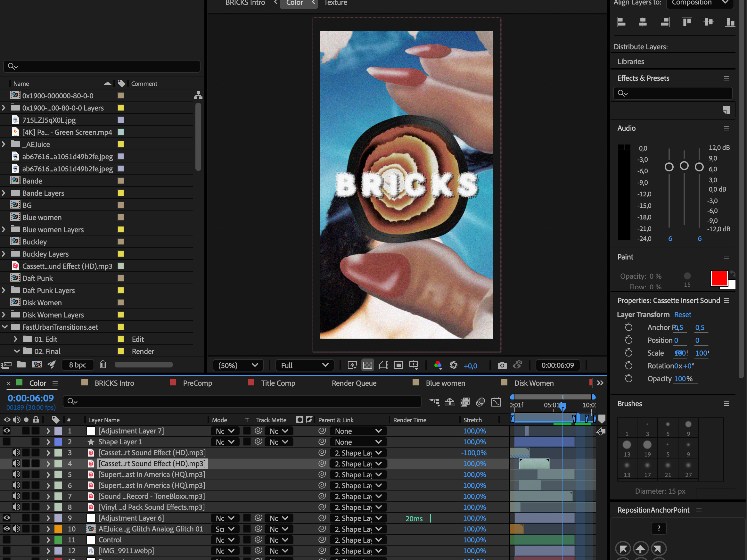Click align top edges icon
This screenshot has height=560, width=747.
click(686, 22)
